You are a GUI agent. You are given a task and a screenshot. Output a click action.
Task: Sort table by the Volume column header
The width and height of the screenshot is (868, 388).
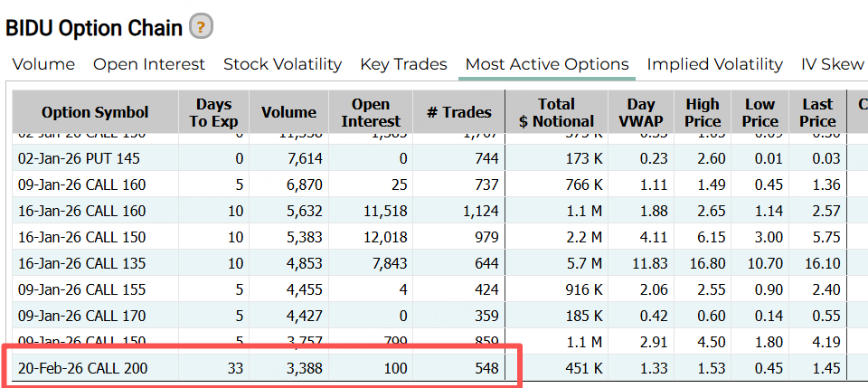pyautogui.click(x=288, y=112)
